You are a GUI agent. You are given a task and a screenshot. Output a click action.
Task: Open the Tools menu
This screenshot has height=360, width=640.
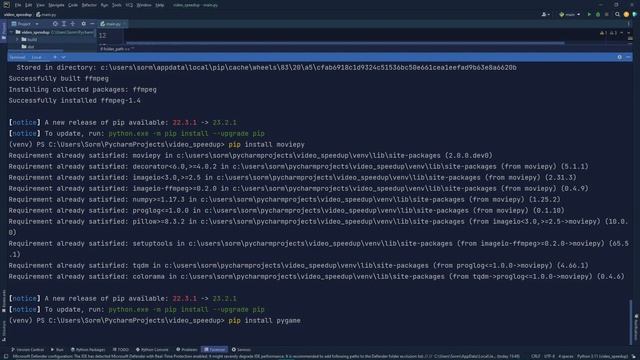(117, 5)
